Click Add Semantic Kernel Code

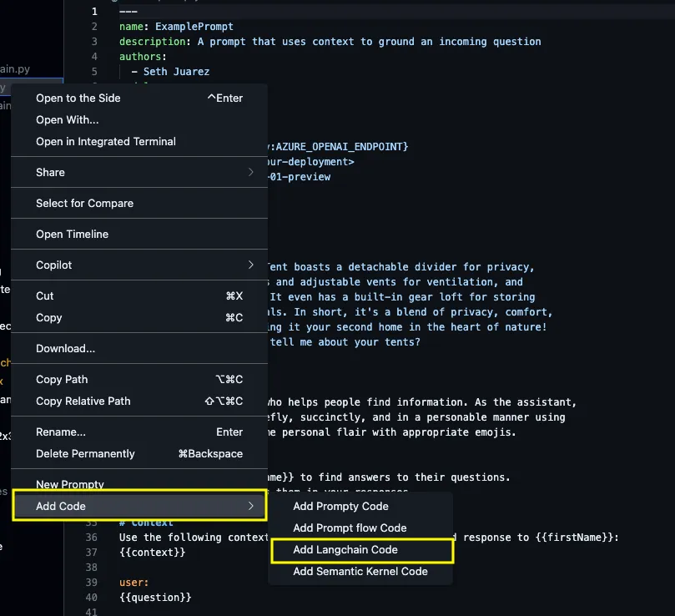tap(360, 572)
